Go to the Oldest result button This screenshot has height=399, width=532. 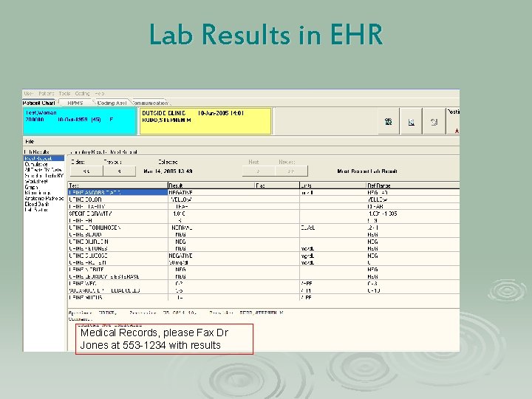click(86, 171)
